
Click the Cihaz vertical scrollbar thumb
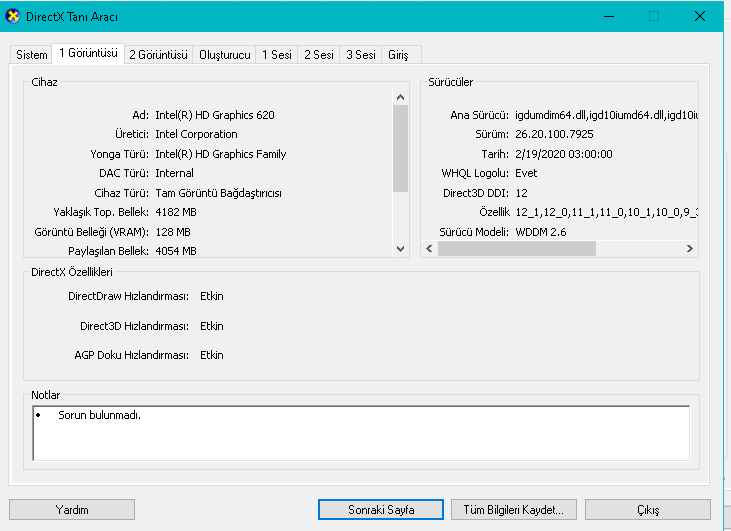pos(400,149)
